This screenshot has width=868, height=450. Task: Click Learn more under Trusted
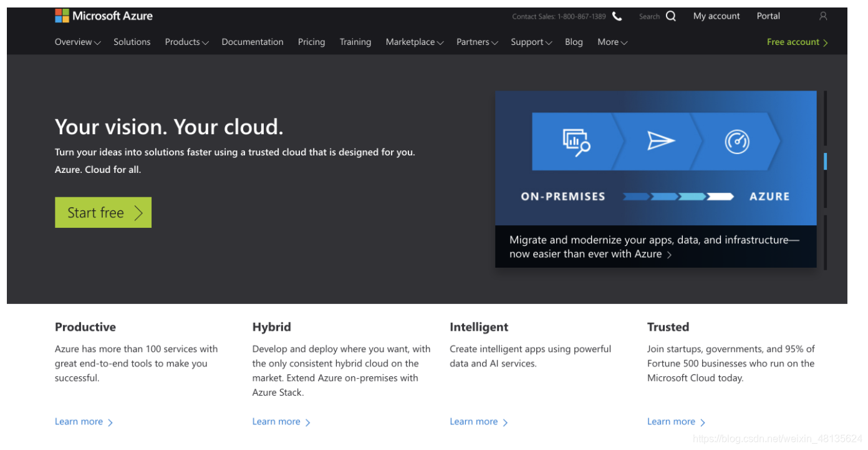[x=677, y=422]
